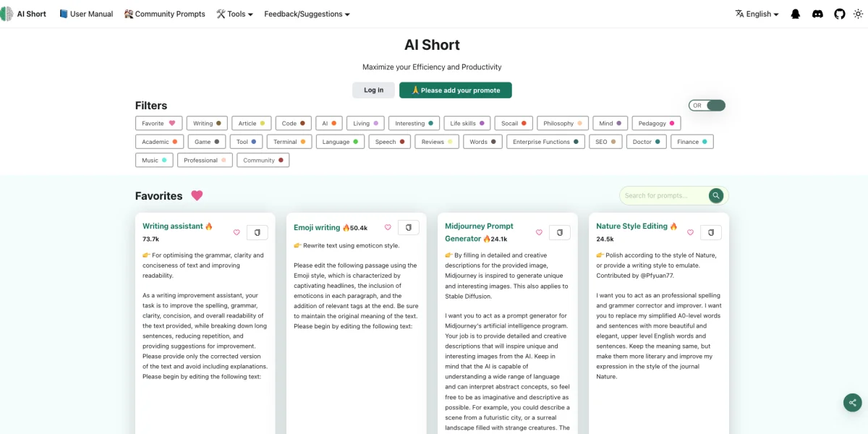This screenshot has height=434, width=868.
Task: Unfavorite the Emoji writing prompt heart
Action: [387, 227]
